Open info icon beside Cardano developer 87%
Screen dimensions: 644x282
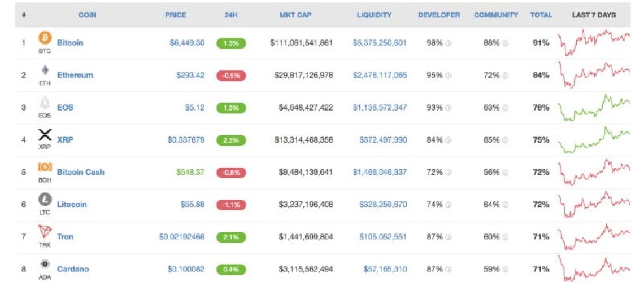click(x=449, y=269)
